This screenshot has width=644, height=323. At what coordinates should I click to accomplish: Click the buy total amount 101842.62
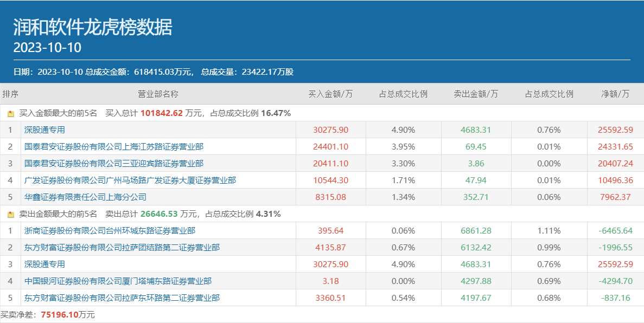click(162, 113)
